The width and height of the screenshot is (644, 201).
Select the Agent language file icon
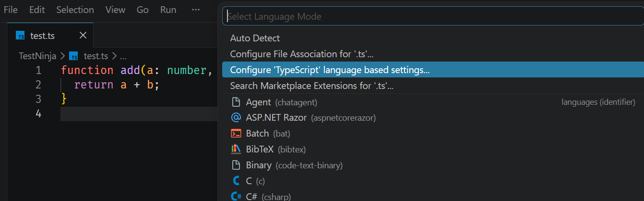tap(236, 102)
